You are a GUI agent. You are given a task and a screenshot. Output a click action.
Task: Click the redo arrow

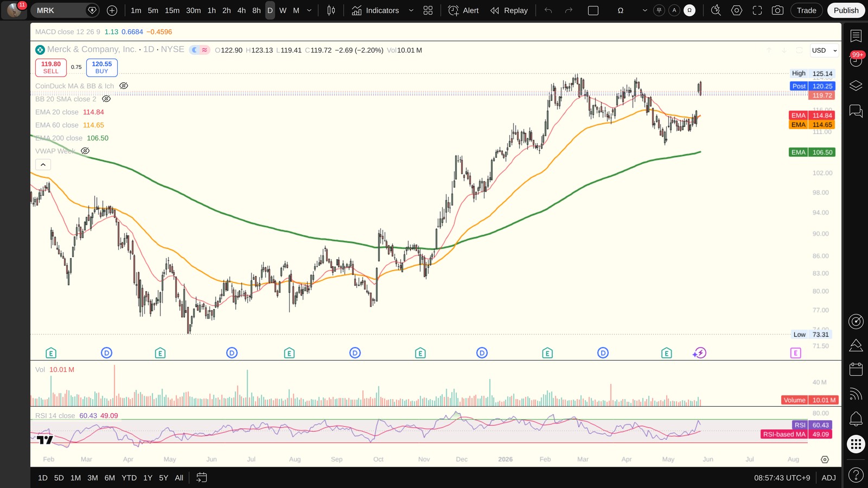(569, 10)
